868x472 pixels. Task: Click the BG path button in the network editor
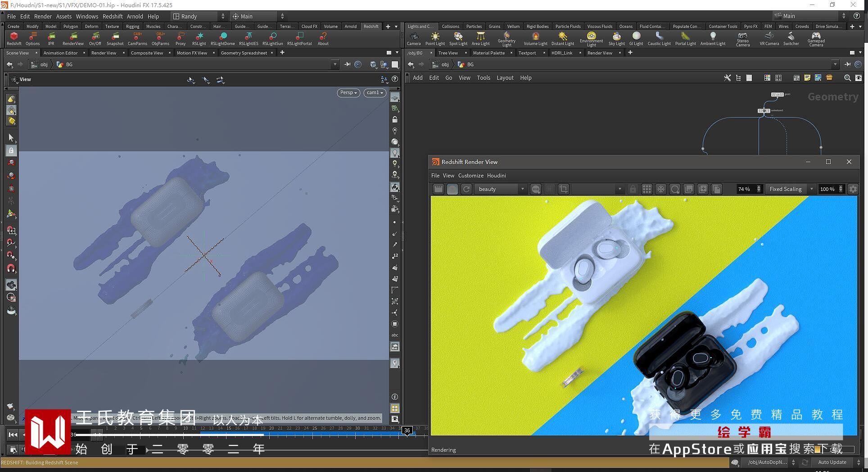click(x=466, y=64)
